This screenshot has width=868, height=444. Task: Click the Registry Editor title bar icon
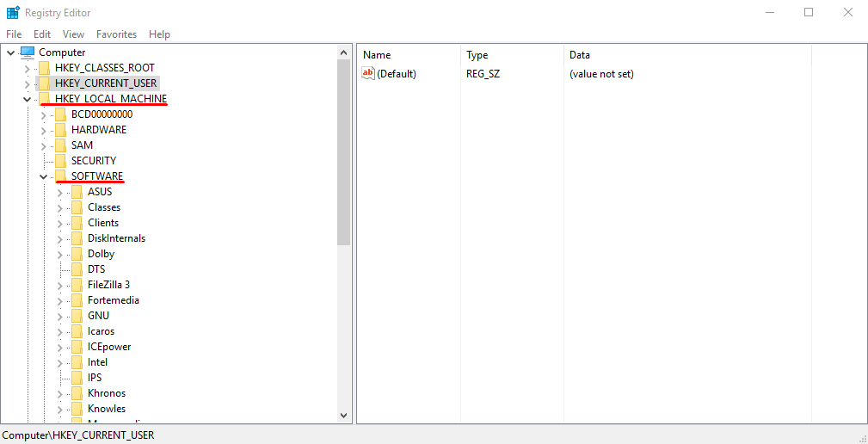pos(13,13)
